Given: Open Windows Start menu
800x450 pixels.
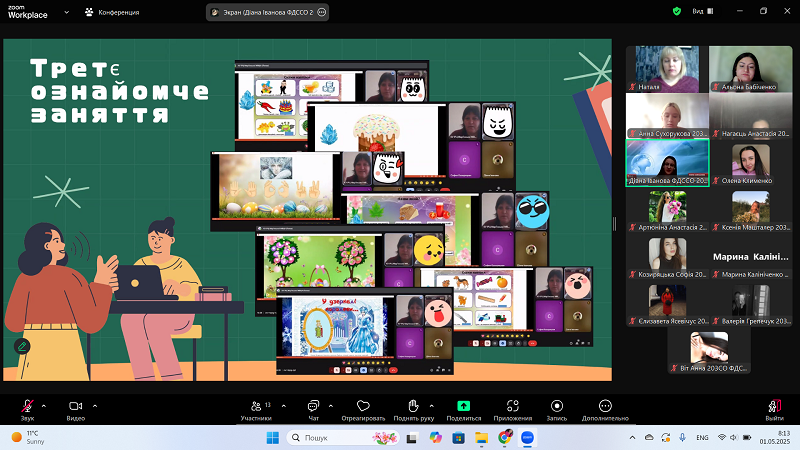Looking at the screenshot, I should (x=273, y=438).
